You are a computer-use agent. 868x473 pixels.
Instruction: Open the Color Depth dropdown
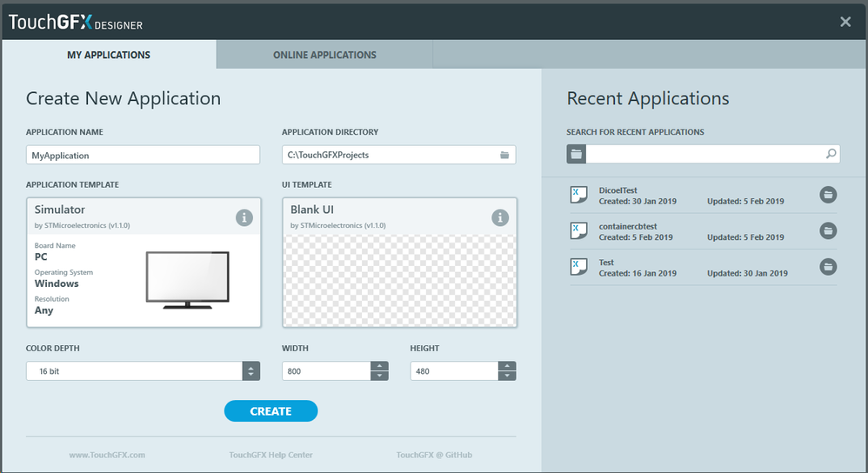point(250,371)
